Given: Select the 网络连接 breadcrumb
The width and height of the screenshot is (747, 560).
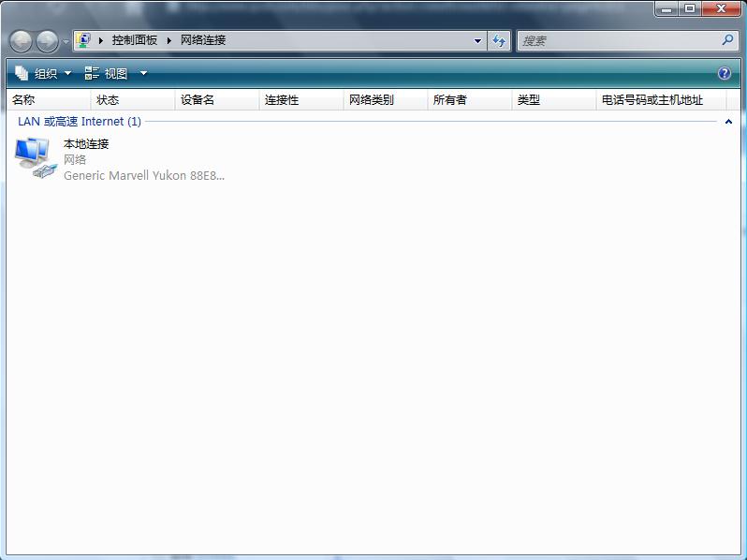Looking at the screenshot, I should coord(203,40).
